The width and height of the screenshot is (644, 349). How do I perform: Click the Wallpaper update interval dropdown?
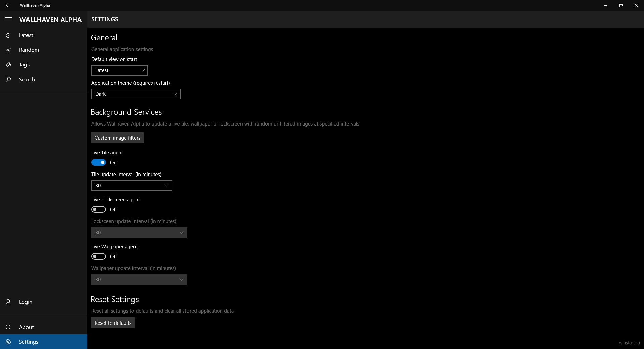pos(139,280)
